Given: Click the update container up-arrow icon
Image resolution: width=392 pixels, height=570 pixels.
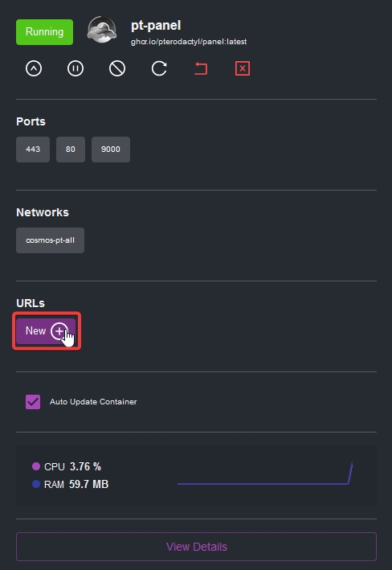Looking at the screenshot, I should pos(34,68).
